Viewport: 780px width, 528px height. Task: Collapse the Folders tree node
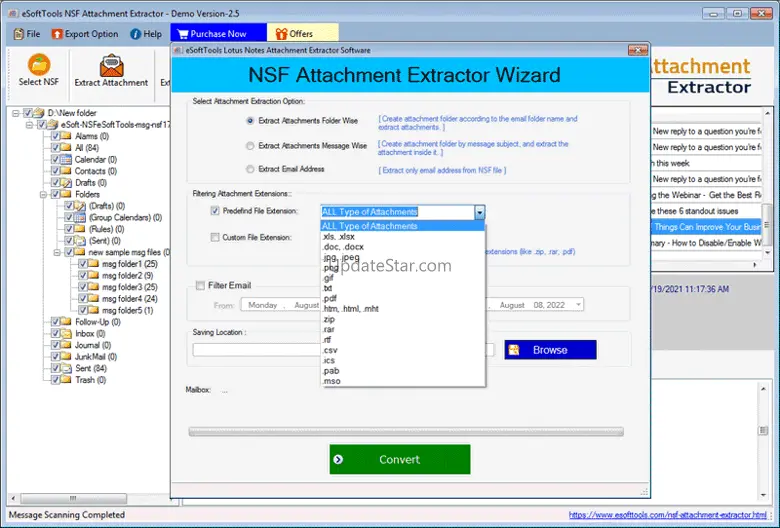click(44, 194)
